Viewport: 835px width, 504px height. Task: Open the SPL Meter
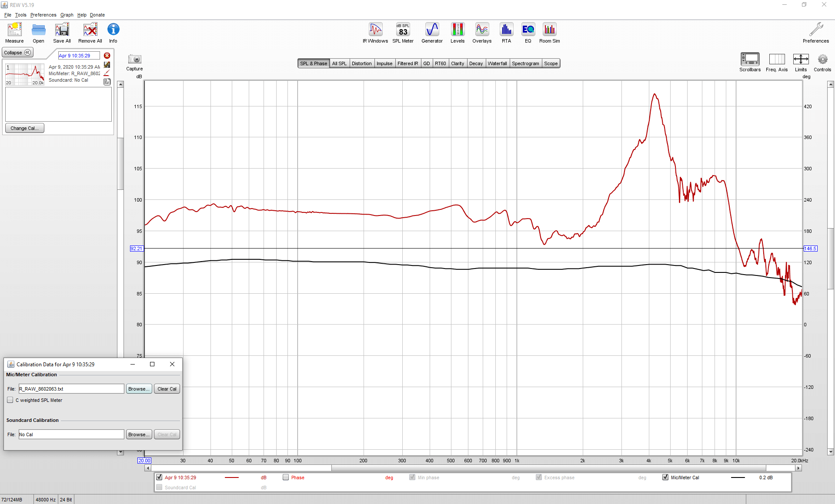[403, 33]
